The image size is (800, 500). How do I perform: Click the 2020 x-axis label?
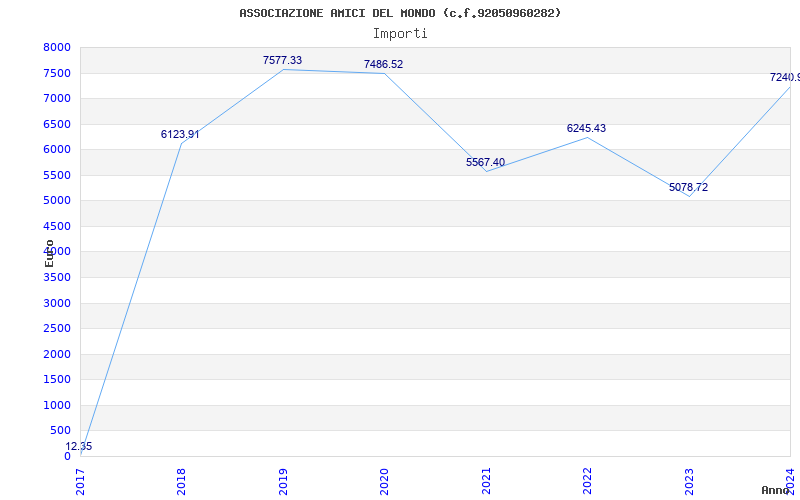click(x=384, y=481)
